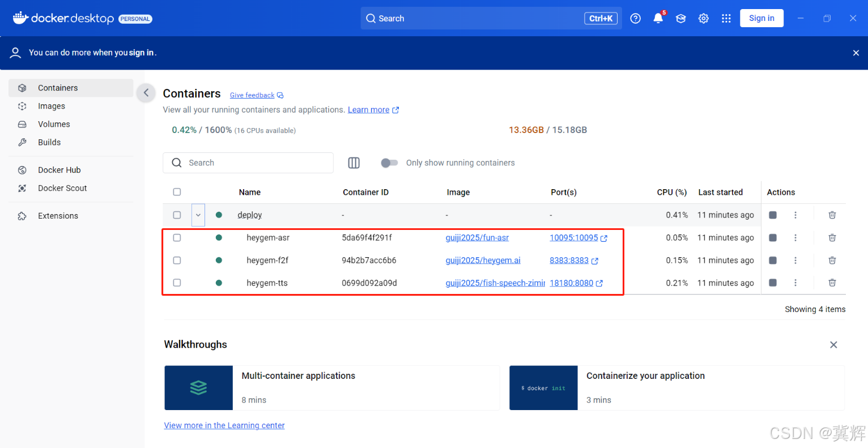Collapse the deploy group chevron

pyautogui.click(x=198, y=215)
